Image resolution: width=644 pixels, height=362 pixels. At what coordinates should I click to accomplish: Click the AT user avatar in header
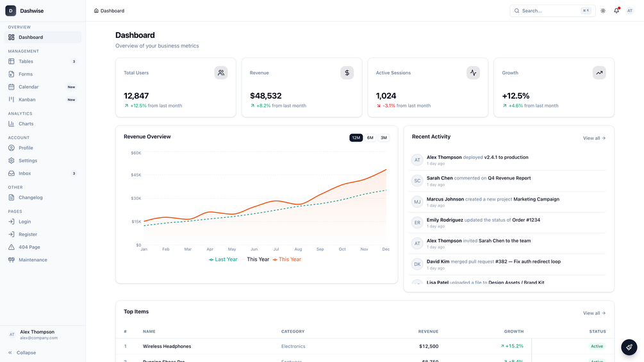pyautogui.click(x=630, y=11)
